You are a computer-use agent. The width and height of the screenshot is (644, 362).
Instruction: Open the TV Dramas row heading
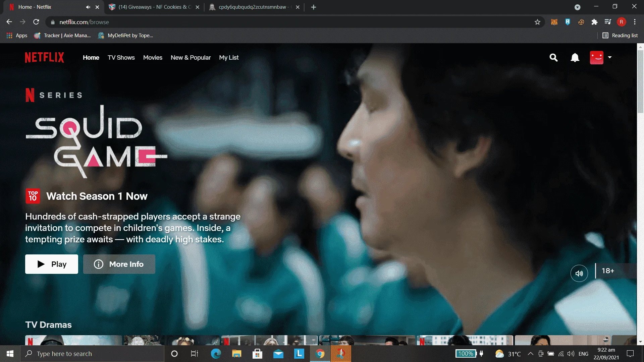click(x=48, y=325)
